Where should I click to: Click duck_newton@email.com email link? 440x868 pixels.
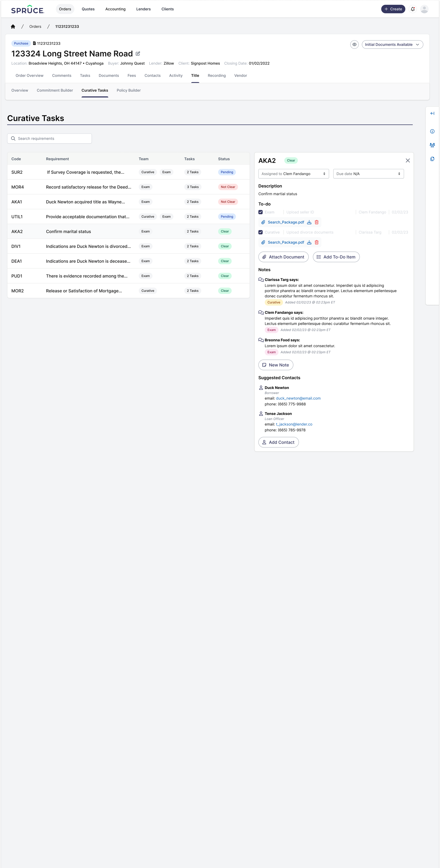[298, 398]
